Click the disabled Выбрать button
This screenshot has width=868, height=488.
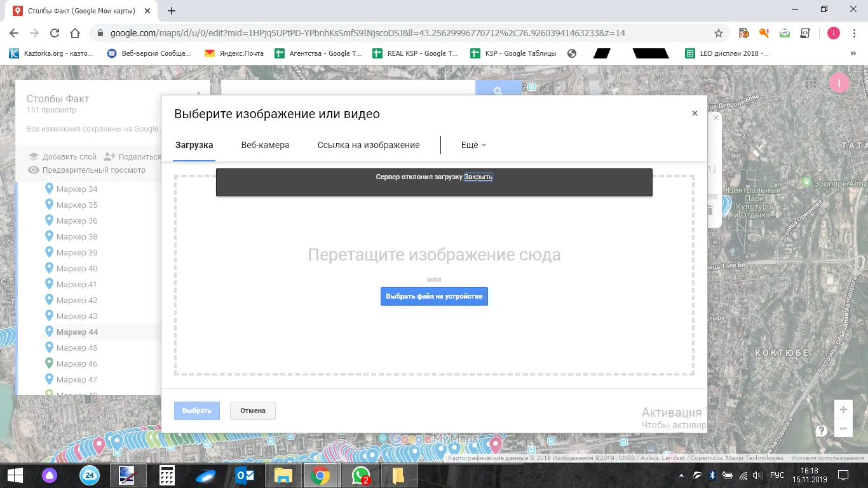[x=197, y=410]
